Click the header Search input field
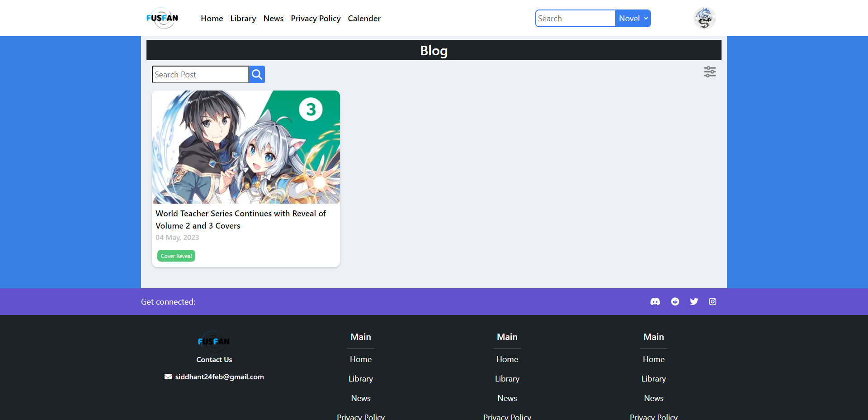868x420 pixels. tap(576, 18)
